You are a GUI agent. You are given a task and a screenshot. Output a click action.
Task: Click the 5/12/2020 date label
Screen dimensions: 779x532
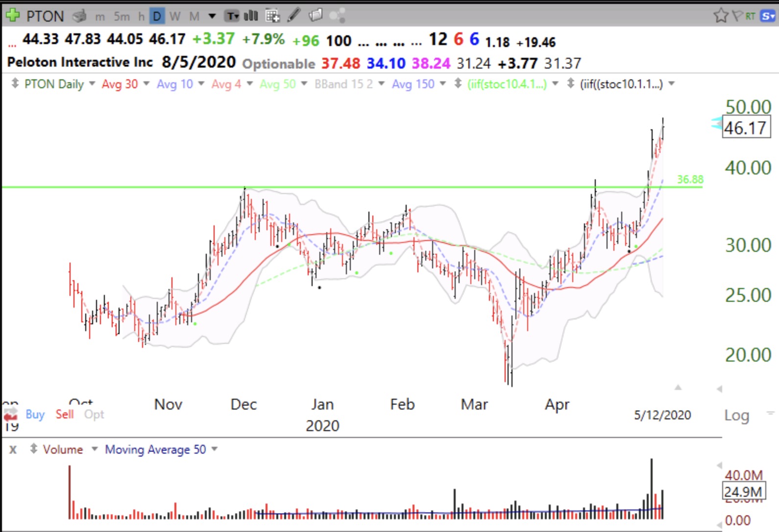tap(662, 415)
